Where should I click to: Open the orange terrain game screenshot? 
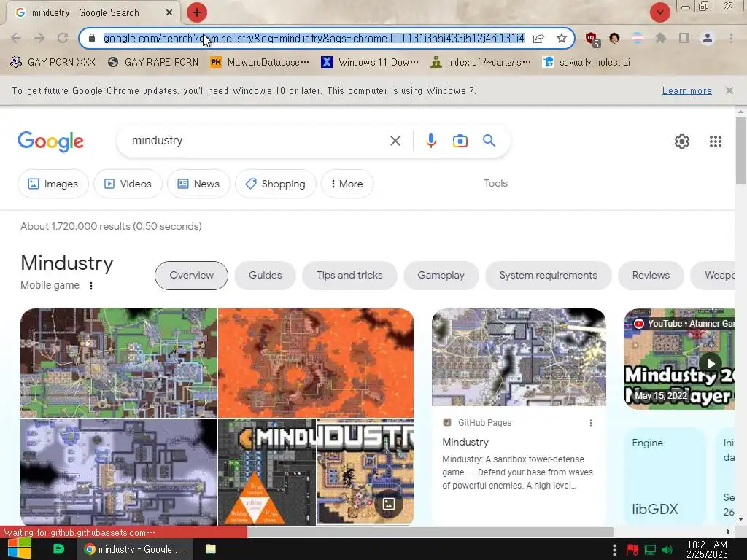[x=317, y=363]
